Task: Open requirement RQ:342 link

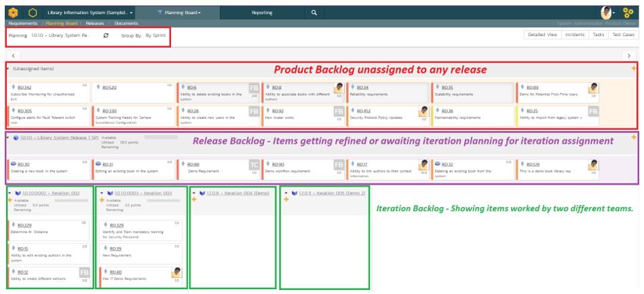Action: click(24, 88)
